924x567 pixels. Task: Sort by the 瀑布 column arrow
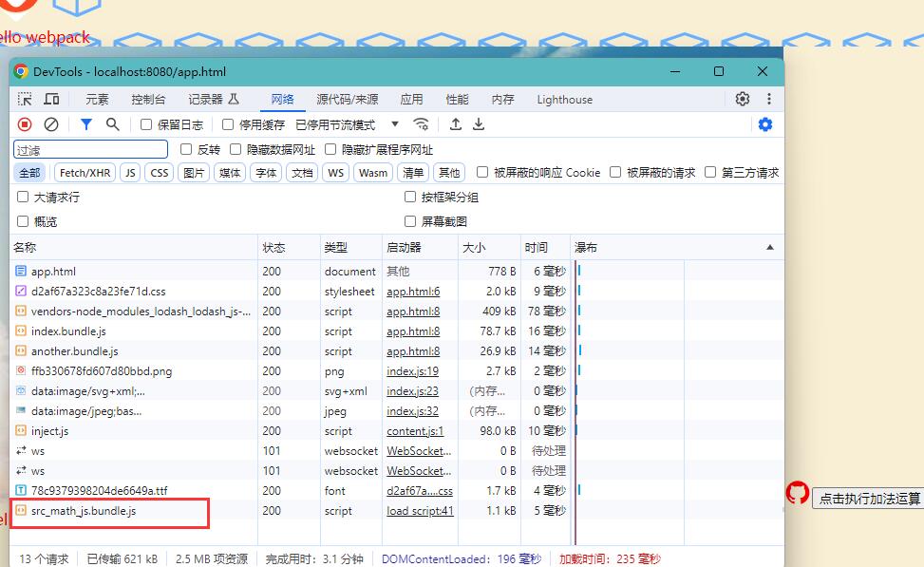(x=769, y=248)
